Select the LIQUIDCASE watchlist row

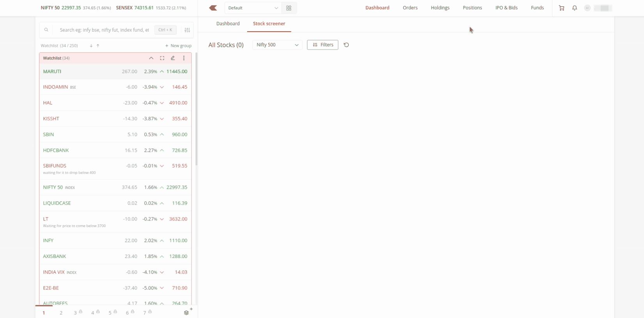click(x=115, y=203)
